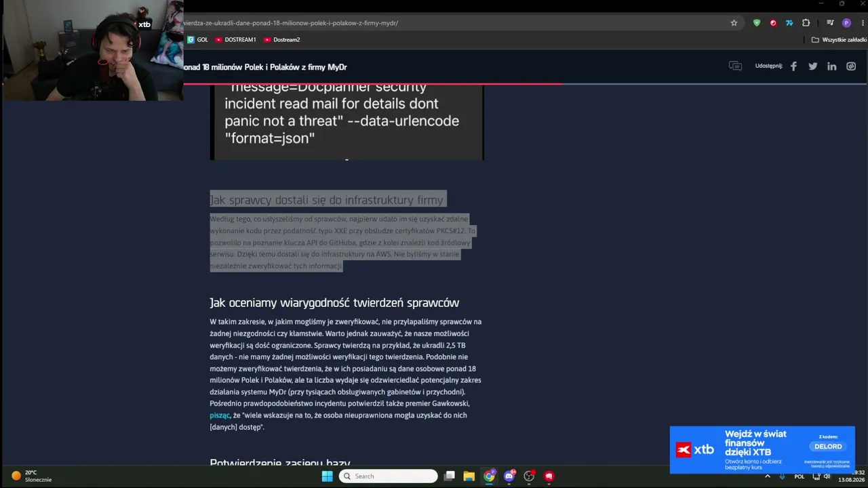Click heading 'Jak sprawcy dostali się do infrastruktury firmy'
The width and height of the screenshot is (868, 488).
coord(326,200)
